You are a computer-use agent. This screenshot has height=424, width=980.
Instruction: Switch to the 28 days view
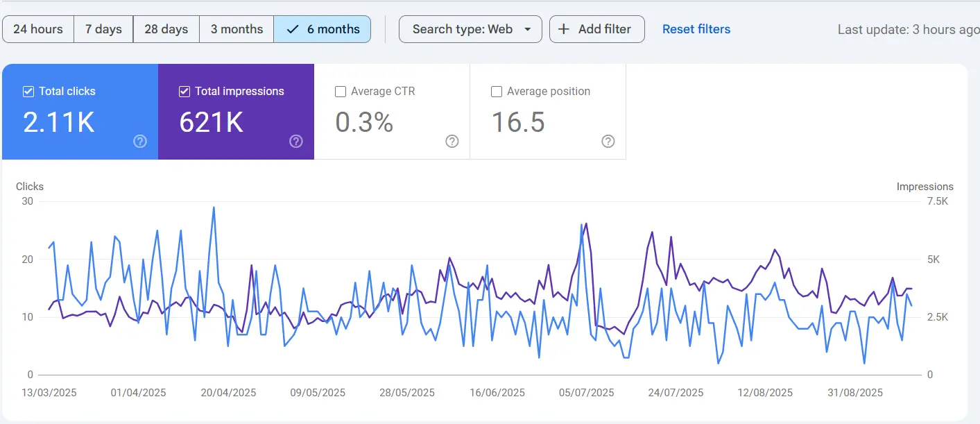[x=166, y=29]
